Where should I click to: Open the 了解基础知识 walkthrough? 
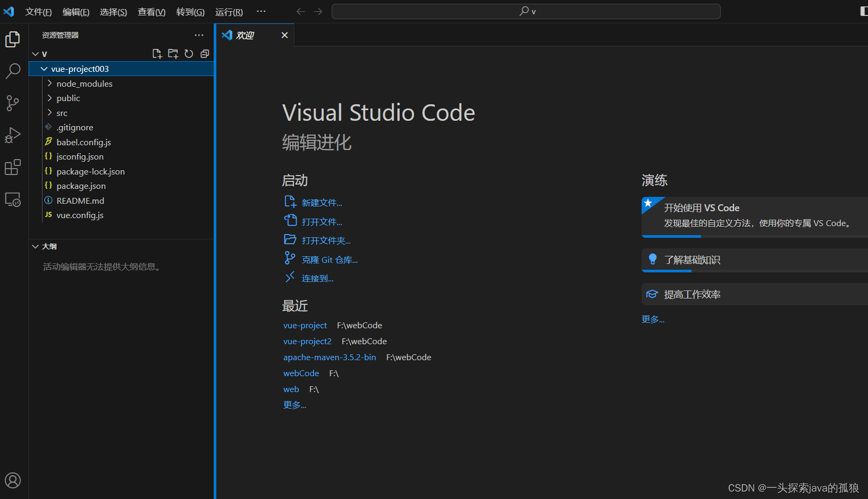coord(755,260)
